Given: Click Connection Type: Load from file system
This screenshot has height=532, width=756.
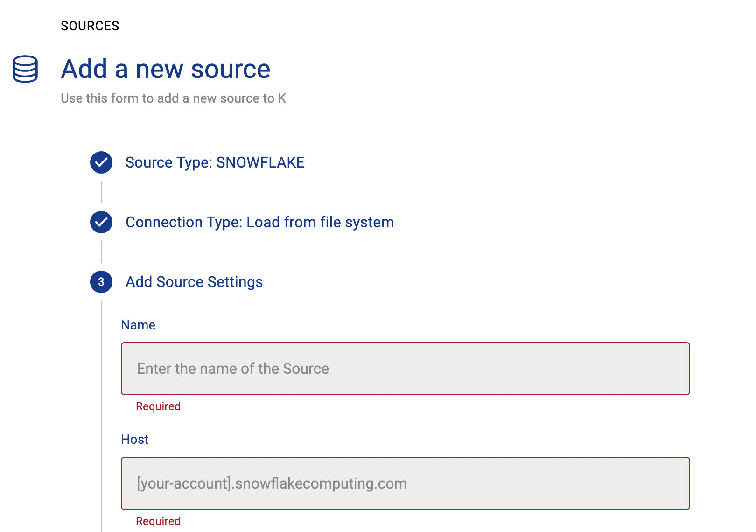Looking at the screenshot, I should (259, 222).
